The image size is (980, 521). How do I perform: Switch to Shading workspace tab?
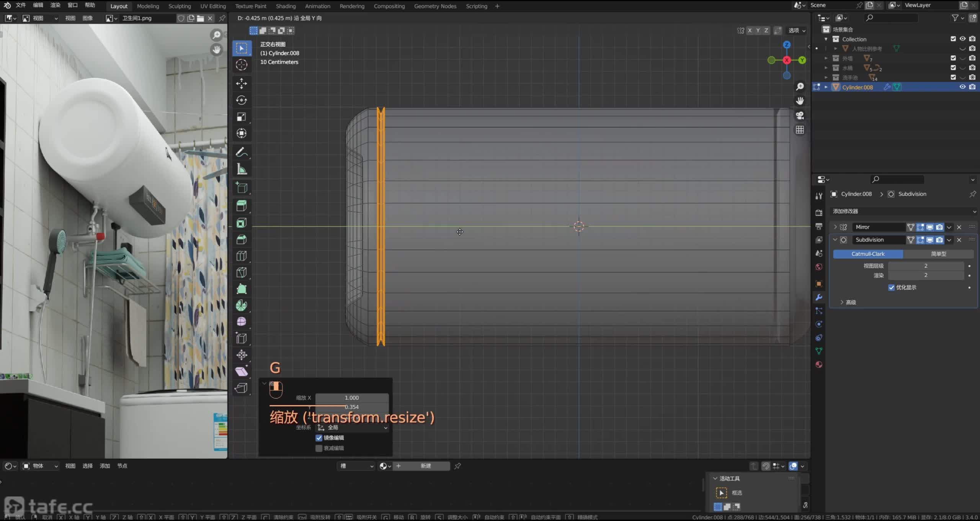click(x=285, y=6)
